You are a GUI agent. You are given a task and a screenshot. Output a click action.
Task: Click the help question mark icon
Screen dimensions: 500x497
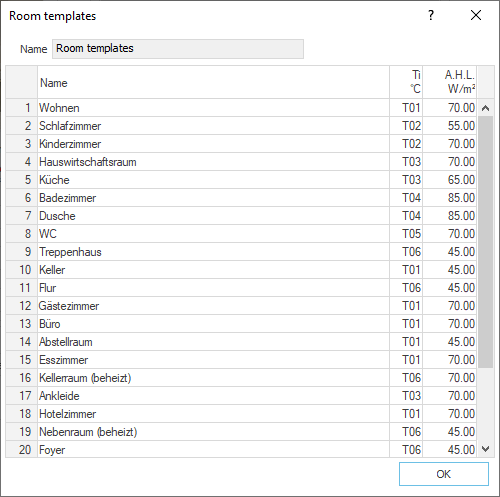(431, 15)
